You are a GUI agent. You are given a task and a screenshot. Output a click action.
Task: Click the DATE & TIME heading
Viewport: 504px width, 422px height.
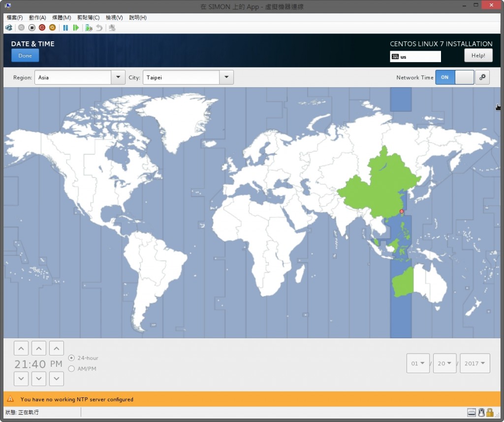[x=33, y=44]
